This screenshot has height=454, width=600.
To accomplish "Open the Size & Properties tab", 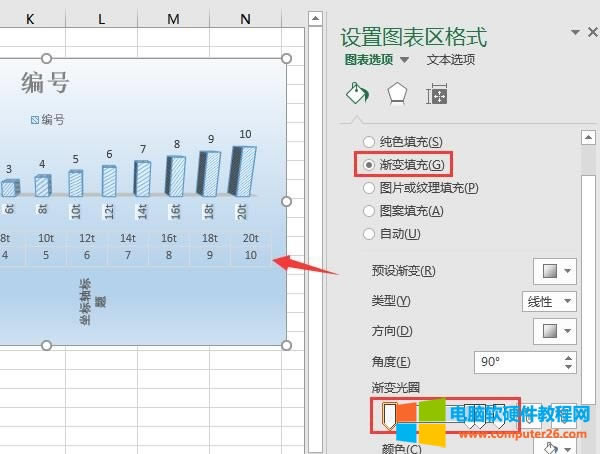I will (x=437, y=95).
